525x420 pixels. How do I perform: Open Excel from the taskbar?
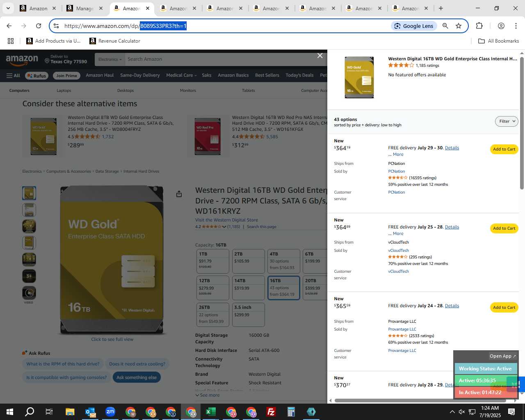(211, 412)
